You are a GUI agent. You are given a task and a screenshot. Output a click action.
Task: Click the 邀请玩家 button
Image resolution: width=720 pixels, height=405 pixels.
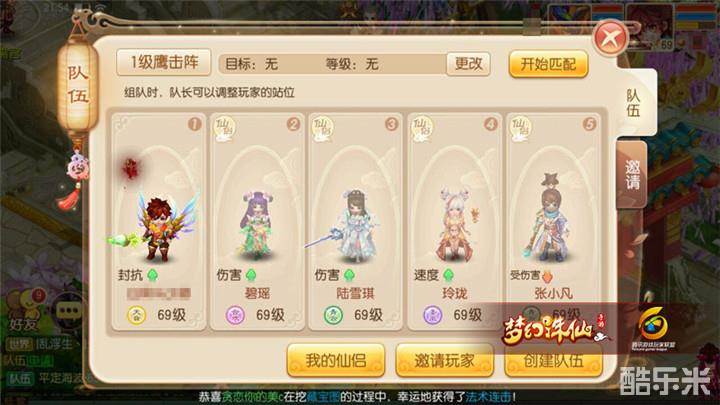tap(444, 360)
